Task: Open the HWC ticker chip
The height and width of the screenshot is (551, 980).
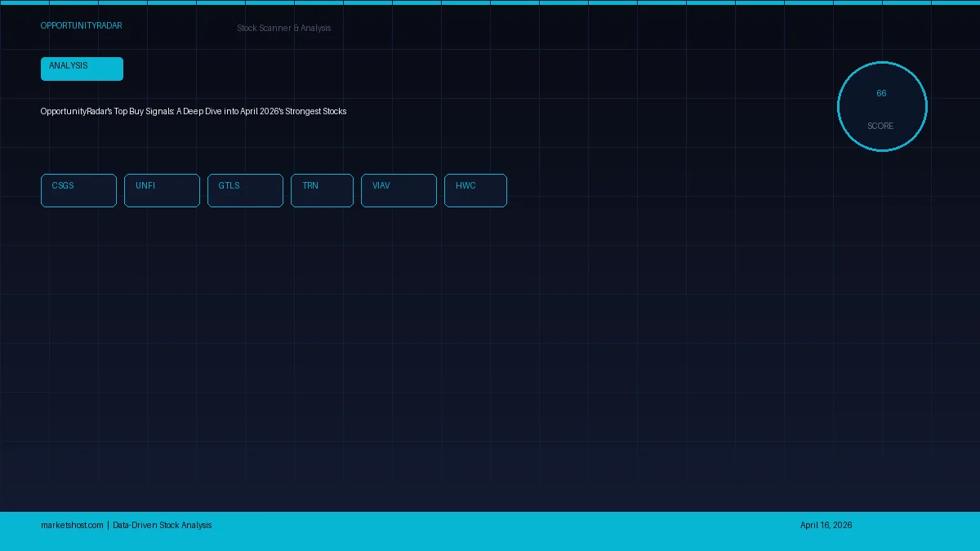Action: coord(475,190)
